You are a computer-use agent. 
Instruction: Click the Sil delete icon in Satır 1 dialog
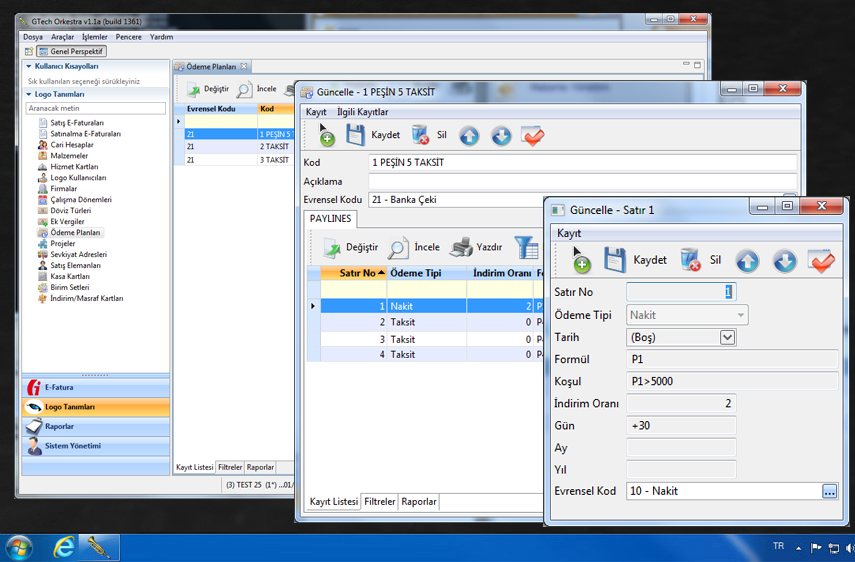point(691,260)
